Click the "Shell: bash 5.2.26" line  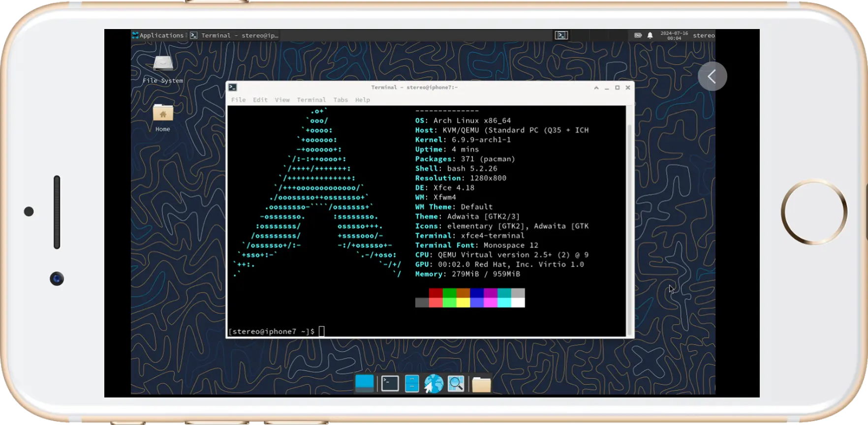456,169
